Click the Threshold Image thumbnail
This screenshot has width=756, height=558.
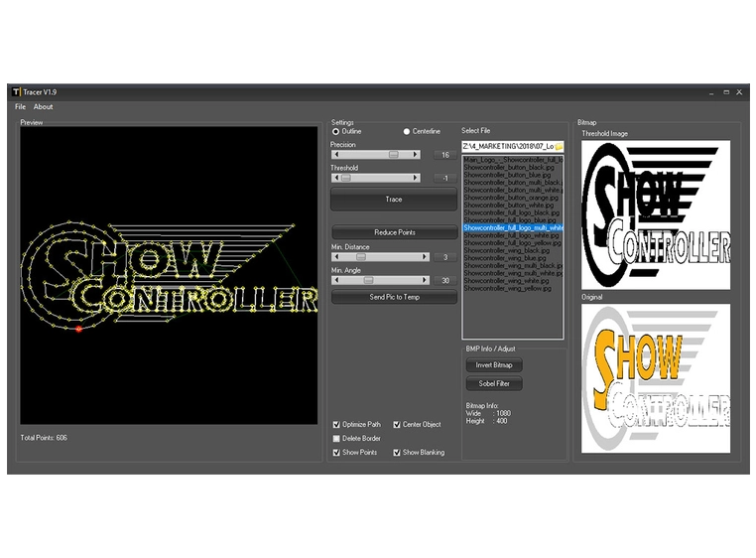tap(656, 214)
